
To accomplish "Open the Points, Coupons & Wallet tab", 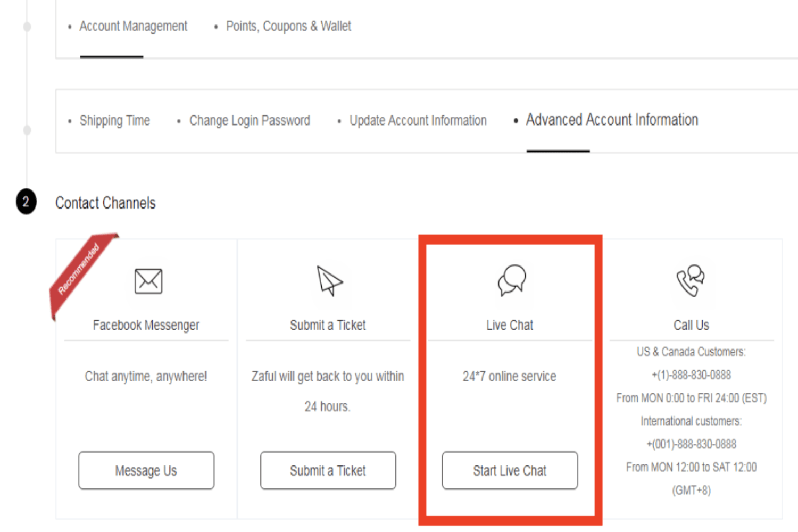I will pos(288,26).
